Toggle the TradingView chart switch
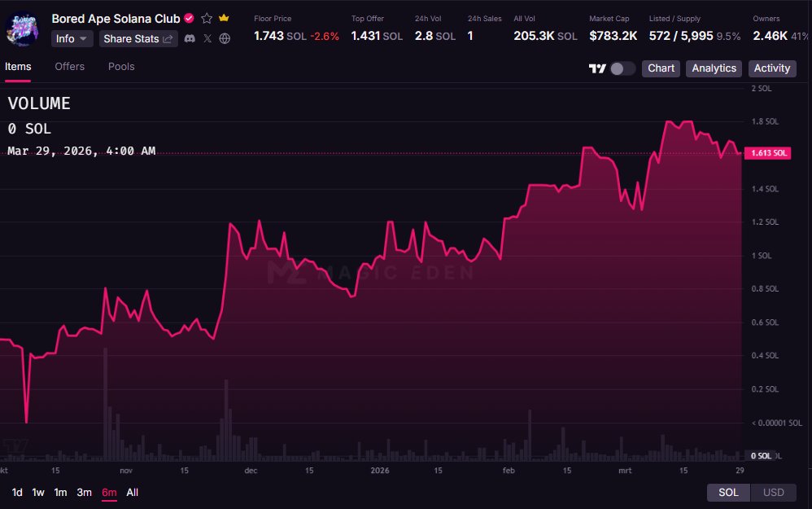The width and height of the screenshot is (812, 509). pos(622,68)
